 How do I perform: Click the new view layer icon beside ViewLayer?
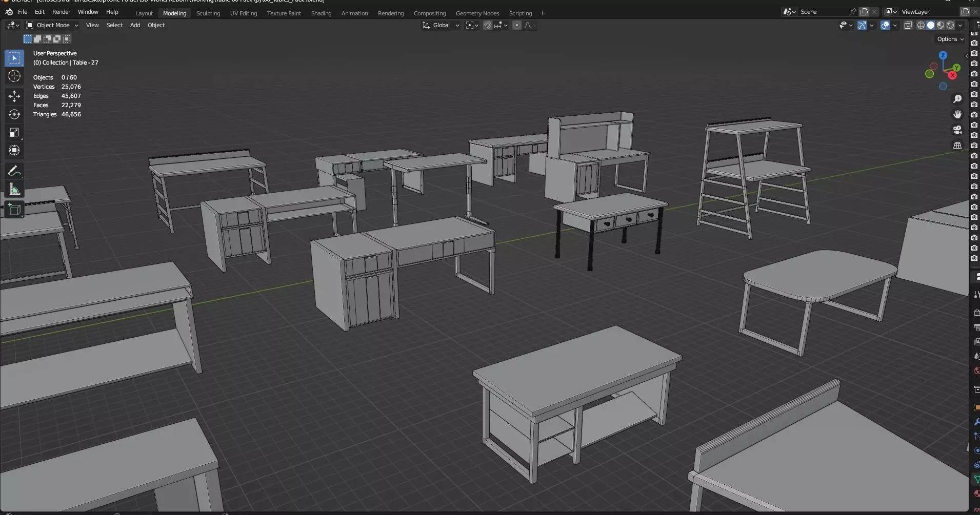(965, 12)
